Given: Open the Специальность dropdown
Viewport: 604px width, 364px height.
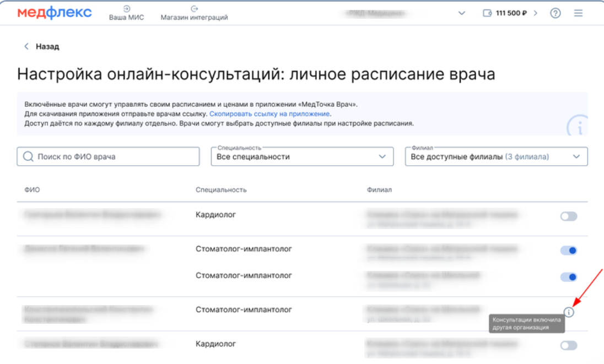Looking at the screenshot, I should coord(302,157).
